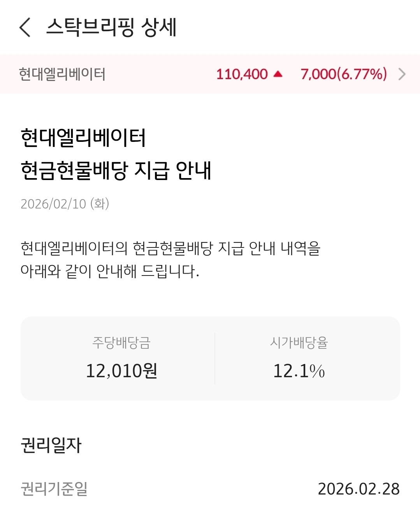Tap the 현금현물배당 지급 안내 headline
Screen dimensions: 420x514
116,171
